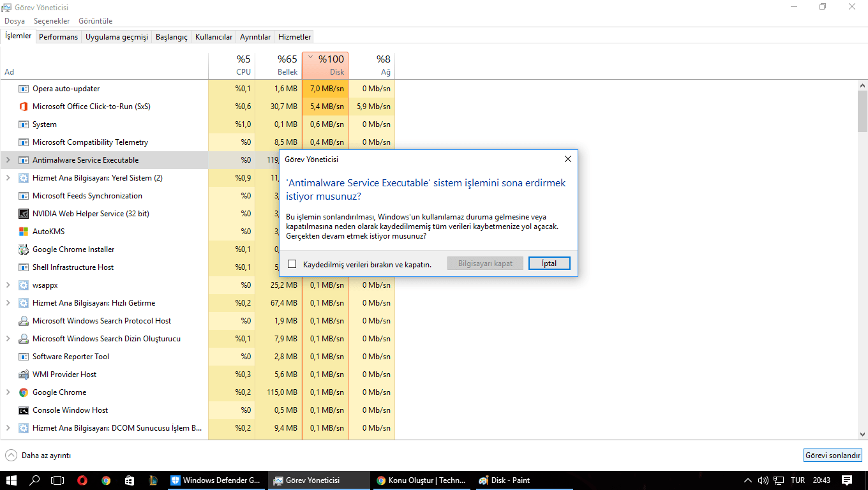This screenshot has width=868, height=490.
Task: Open the Seçenekler menu
Action: coord(52,21)
